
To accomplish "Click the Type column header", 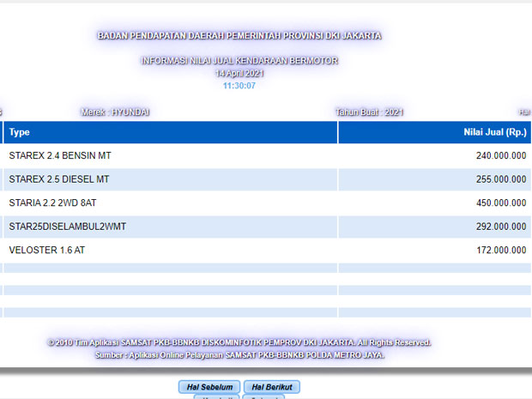I will pyautogui.click(x=20, y=132).
